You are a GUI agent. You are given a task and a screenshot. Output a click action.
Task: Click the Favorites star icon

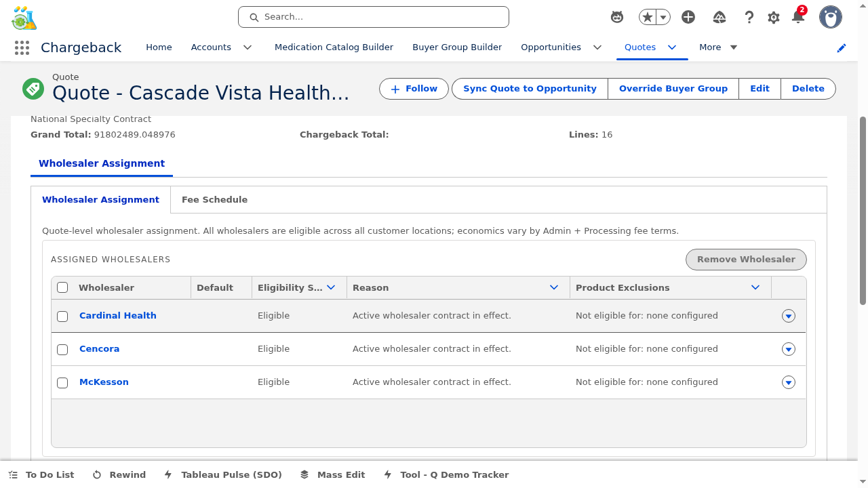click(648, 17)
